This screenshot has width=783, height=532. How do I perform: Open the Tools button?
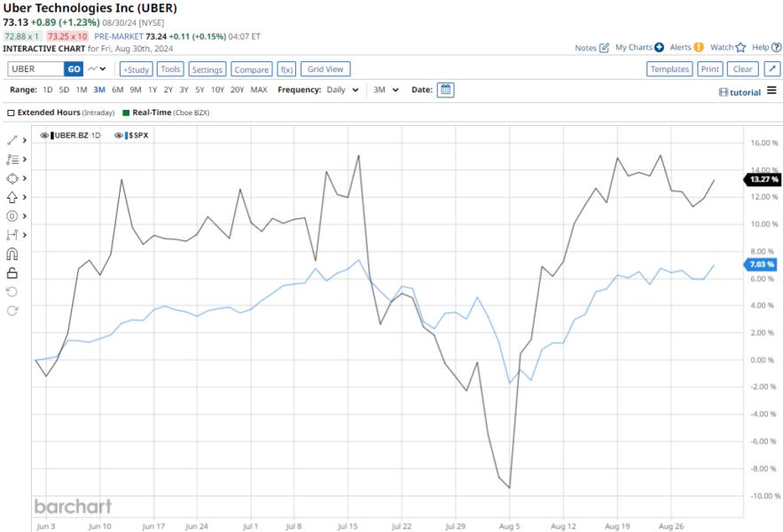coord(170,69)
